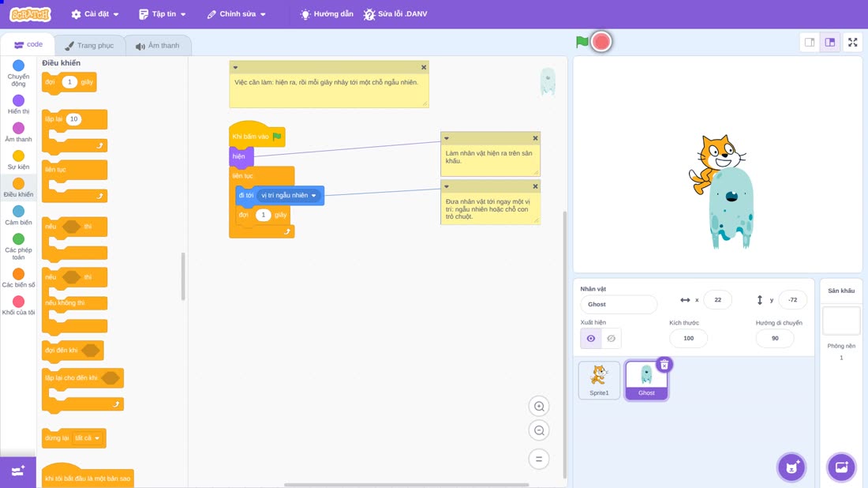
Task: Select the code tab
Action: tap(28, 44)
